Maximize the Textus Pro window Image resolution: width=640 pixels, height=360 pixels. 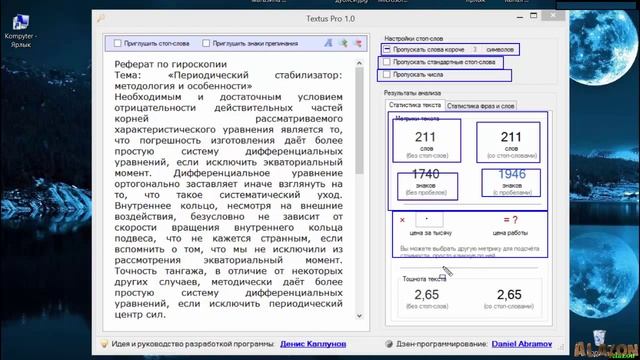point(533,16)
